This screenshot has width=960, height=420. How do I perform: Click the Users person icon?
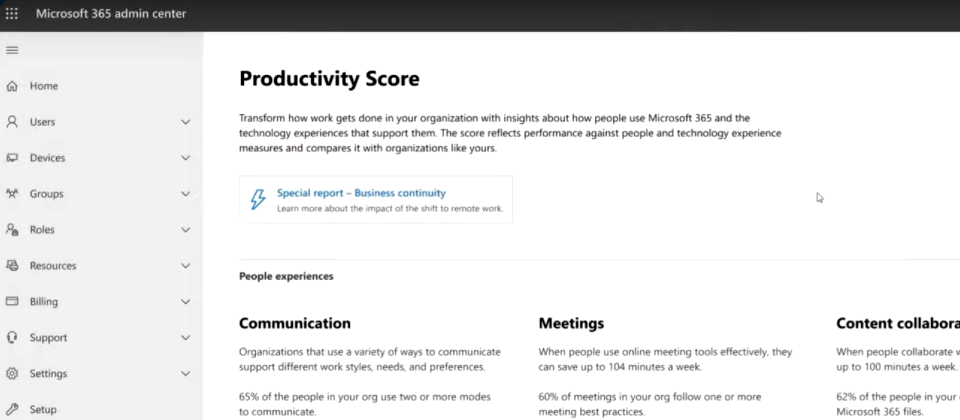pyautogui.click(x=12, y=122)
